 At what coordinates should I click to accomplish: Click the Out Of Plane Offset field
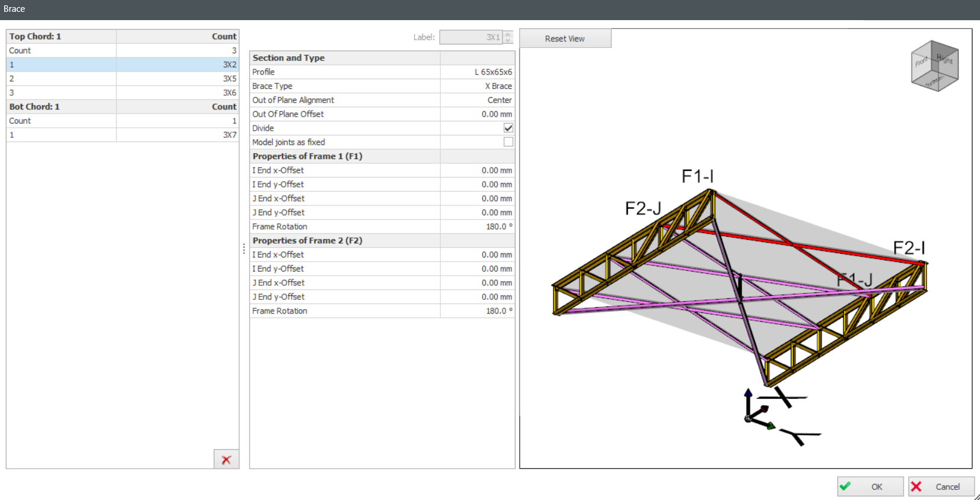coord(477,114)
